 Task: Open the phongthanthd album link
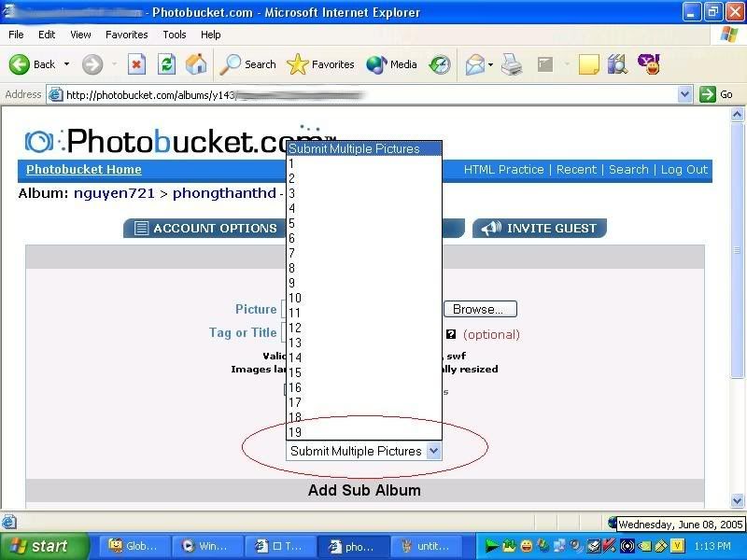[x=224, y=193]
